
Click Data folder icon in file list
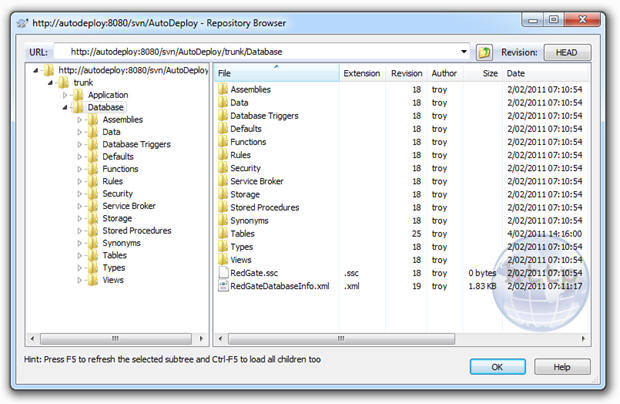click(223, 102)
